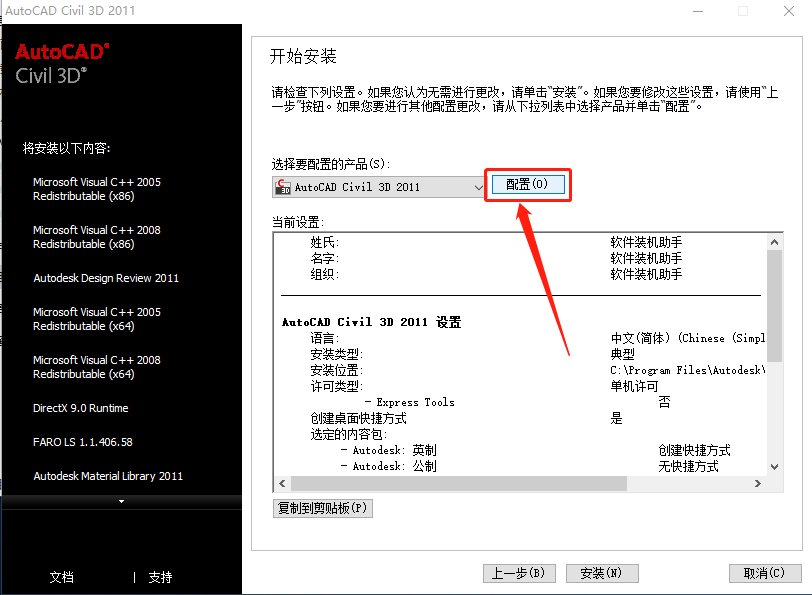Click horizontal scrollbar right arrow
This screenshot has width=812, height=595.
tap(758, 484)
